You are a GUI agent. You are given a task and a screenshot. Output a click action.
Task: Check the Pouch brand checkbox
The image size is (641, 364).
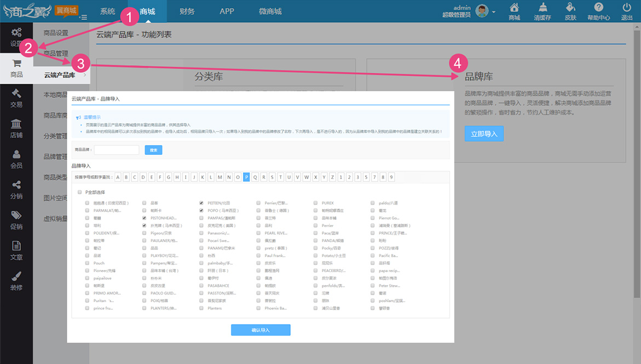87,263
